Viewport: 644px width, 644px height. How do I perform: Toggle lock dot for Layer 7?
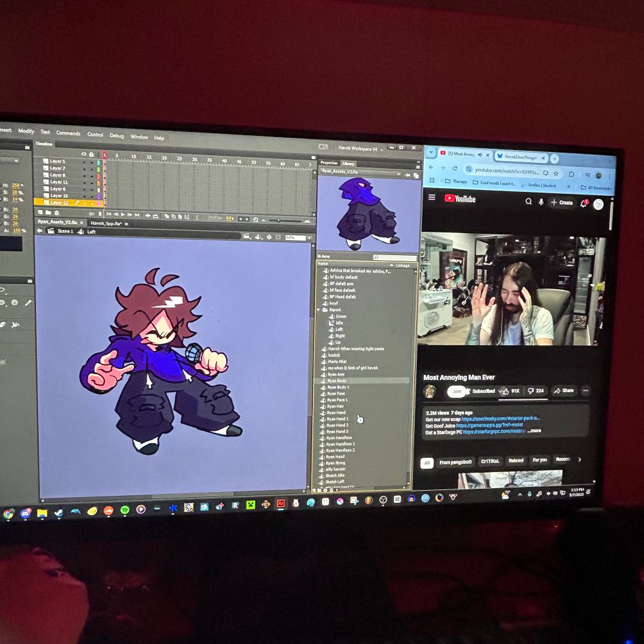tap(91, 169)
